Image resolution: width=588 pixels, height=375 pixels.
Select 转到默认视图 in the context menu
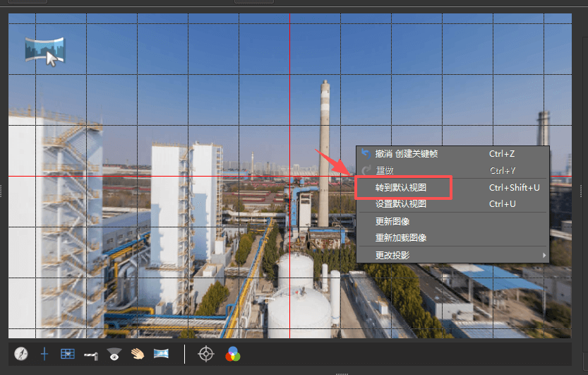pos(401,188)
